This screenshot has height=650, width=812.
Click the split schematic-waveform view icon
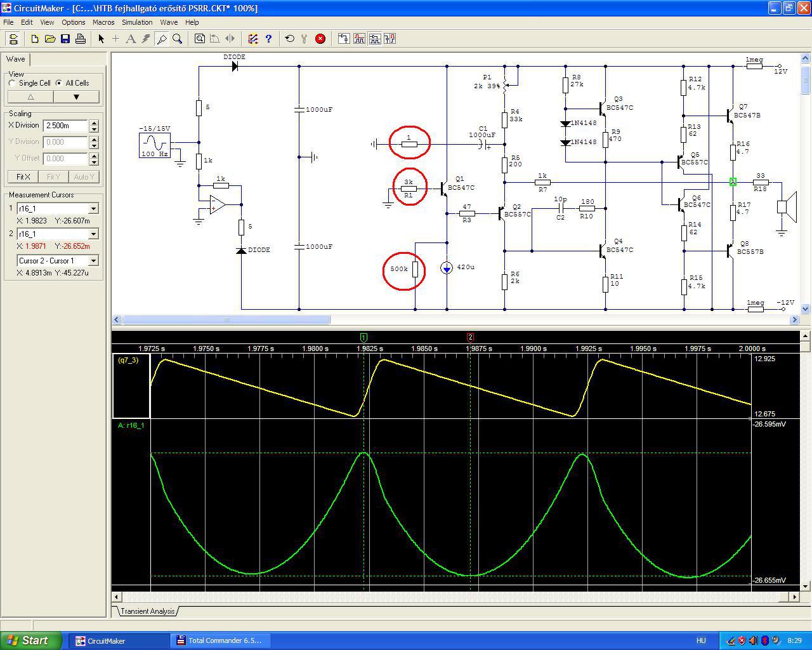tap(374, 39)
